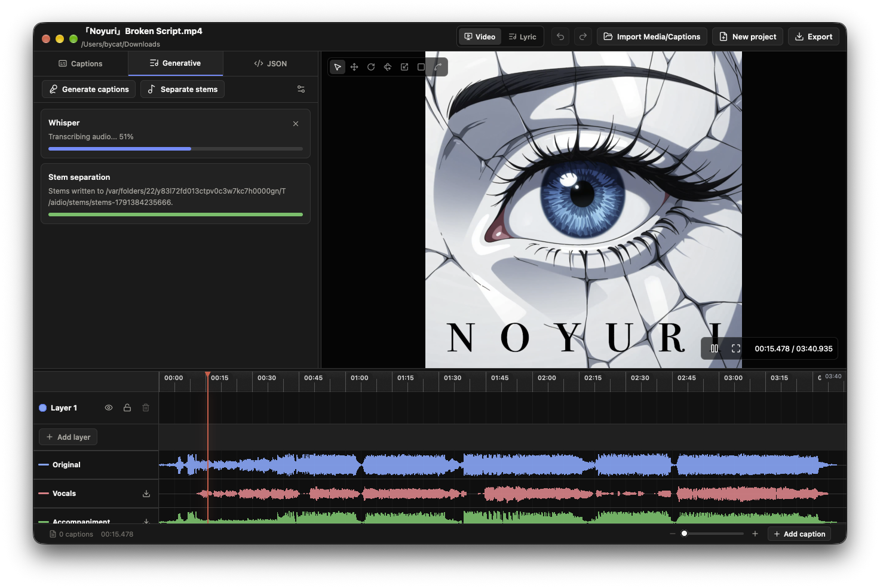Screen dimensions: 880x588
Task: Zoom in the timeline
Action: point(755,534)
